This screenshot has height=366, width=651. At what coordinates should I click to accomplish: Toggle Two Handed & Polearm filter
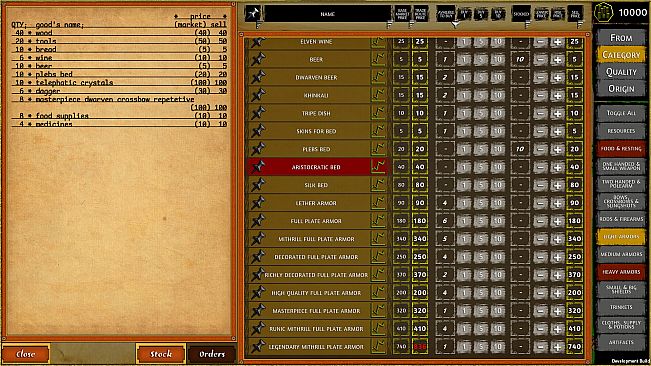pos(621,184)
